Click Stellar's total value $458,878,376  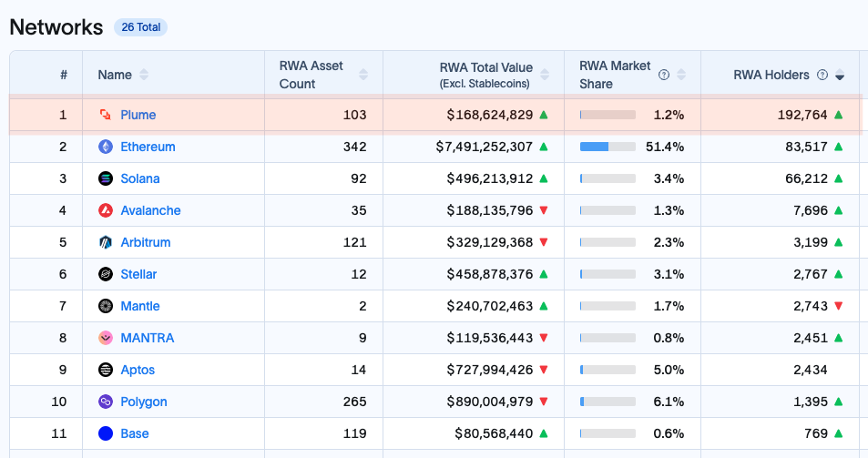pyautogui.click(x=490, y=274)
